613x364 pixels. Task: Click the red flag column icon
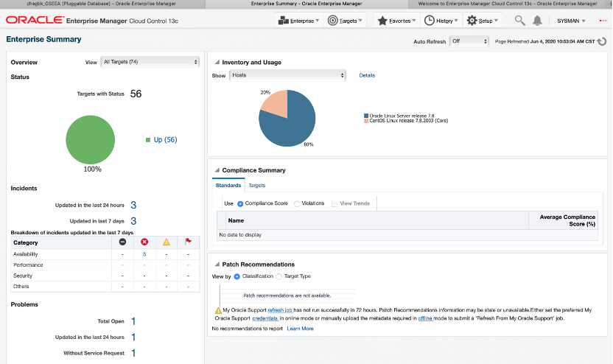[188, 242]
